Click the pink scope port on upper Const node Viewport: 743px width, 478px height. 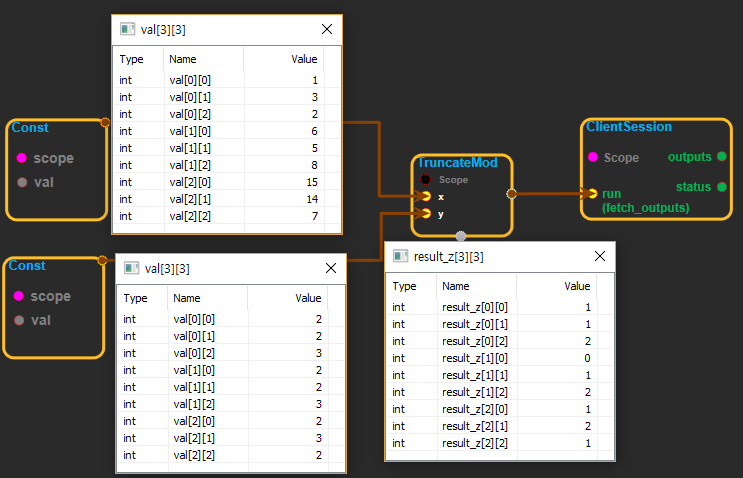pyautogui.click(x=22, y=158)
